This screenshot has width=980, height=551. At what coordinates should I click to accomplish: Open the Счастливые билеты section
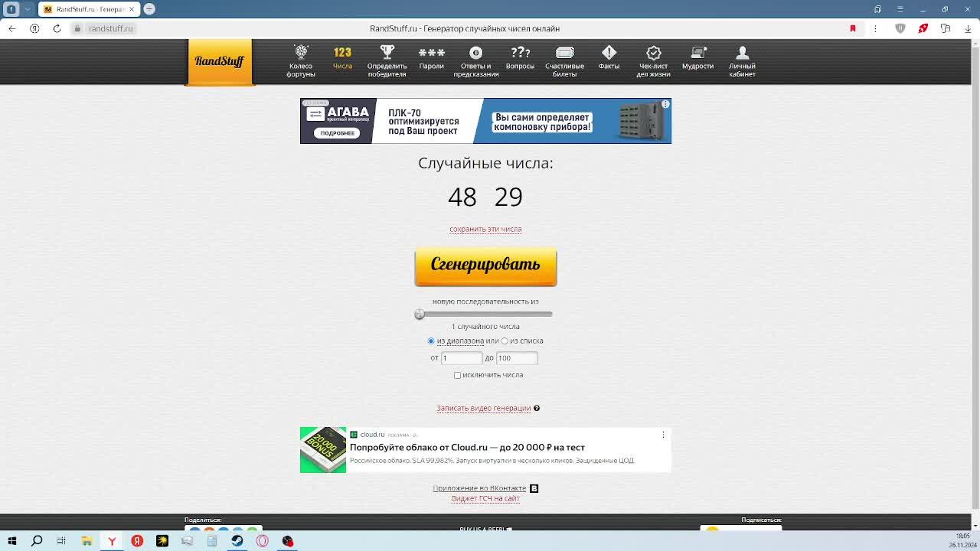click(564, 61)
